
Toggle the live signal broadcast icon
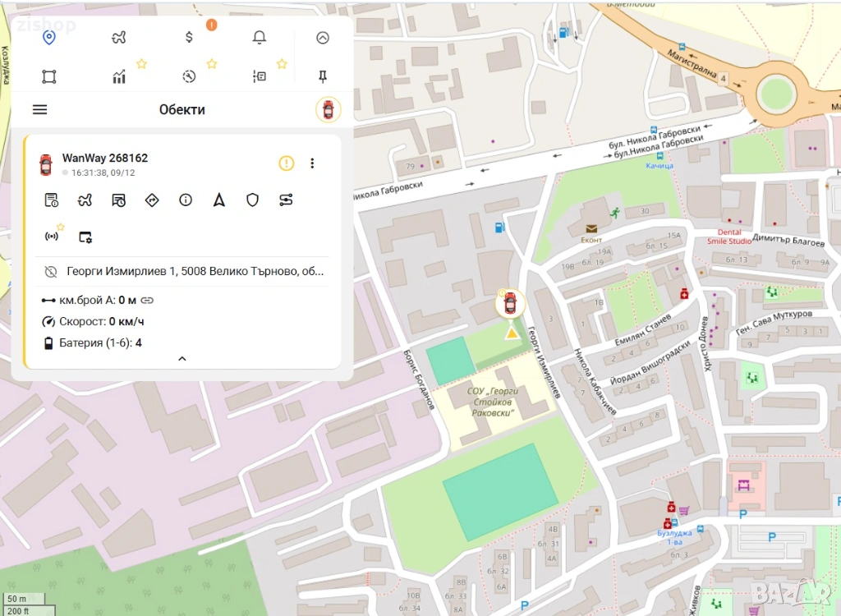click(52, 237)
